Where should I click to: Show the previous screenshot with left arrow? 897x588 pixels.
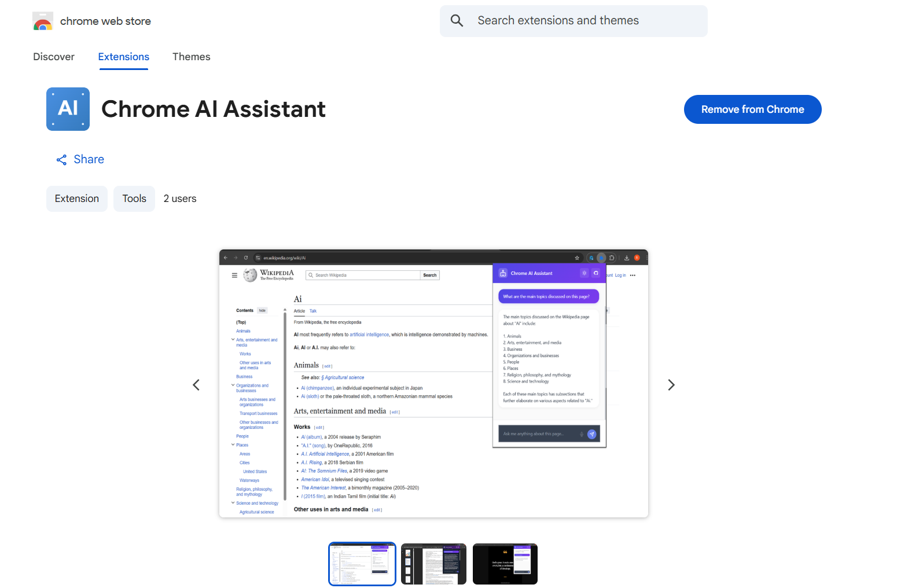point(196,385)
